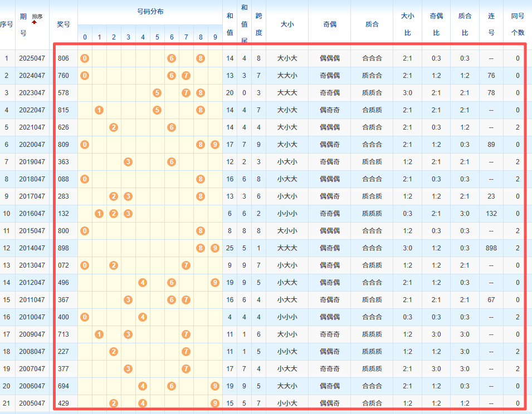Click orange ball 3 in row 2019047
Viewport: 532px width, 414px height.
click(128, 162)
